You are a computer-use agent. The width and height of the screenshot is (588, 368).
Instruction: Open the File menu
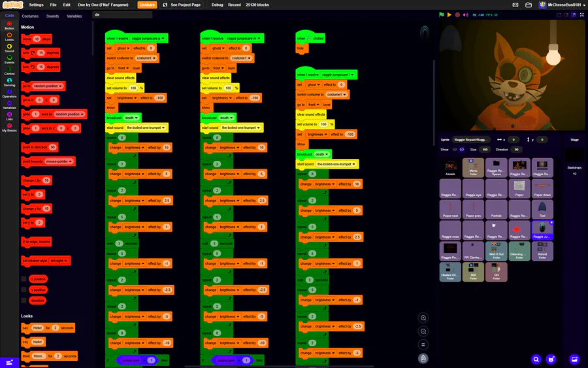[54, 5]
